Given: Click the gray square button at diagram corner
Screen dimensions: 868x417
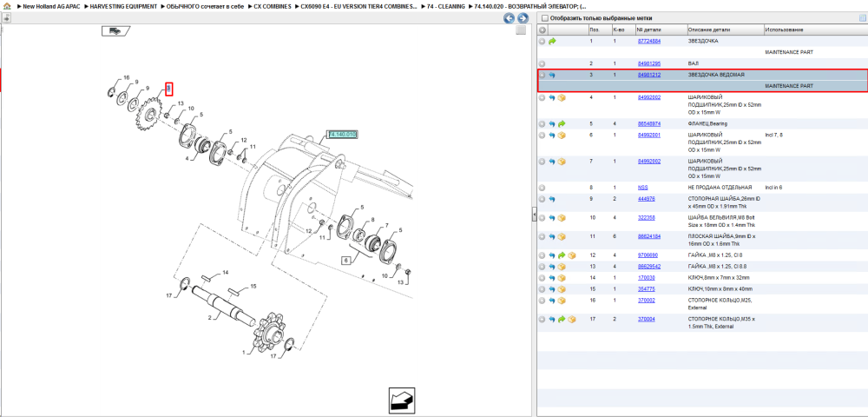Looking at the screenshot, I should point(520,31).
